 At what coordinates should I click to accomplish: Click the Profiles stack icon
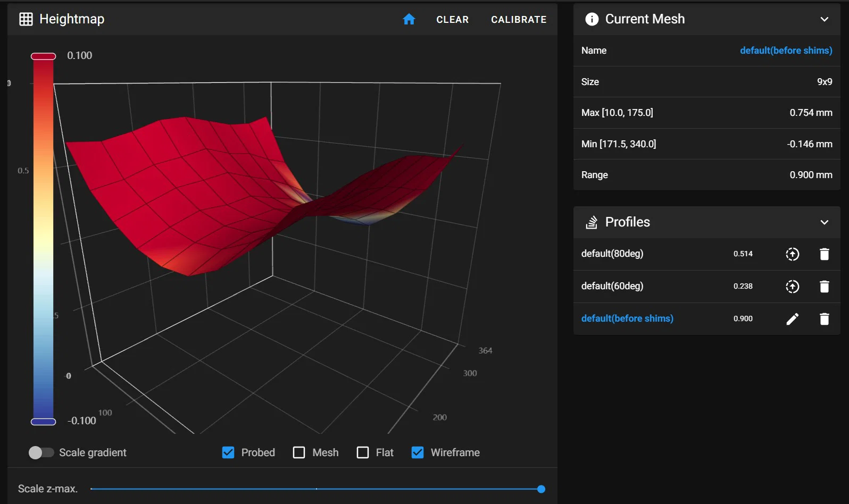[592, 222]
